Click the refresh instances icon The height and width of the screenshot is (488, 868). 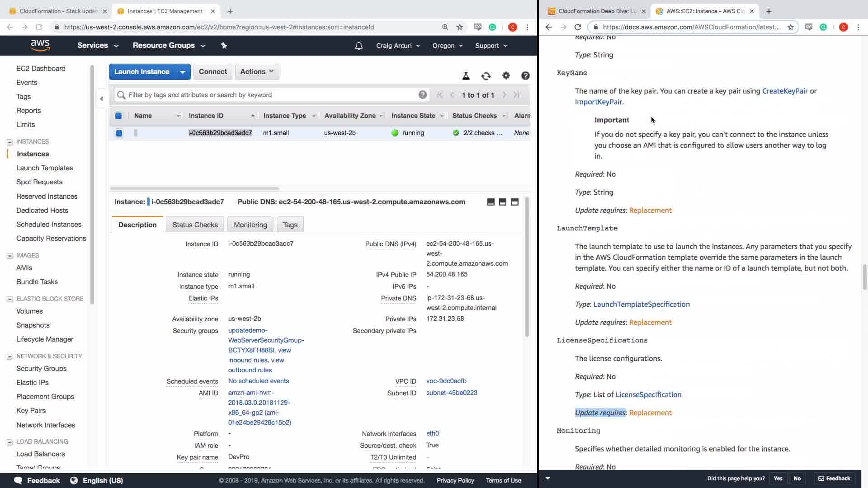486,76
